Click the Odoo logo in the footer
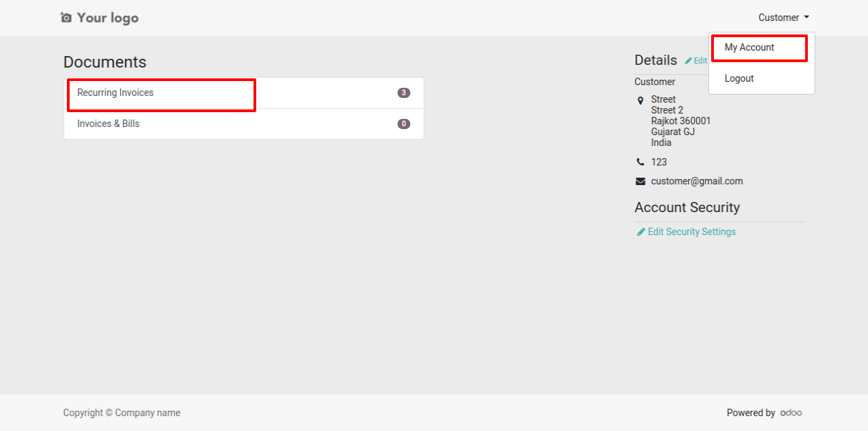This screenshot has width=868, height=431. pos(791,413)
